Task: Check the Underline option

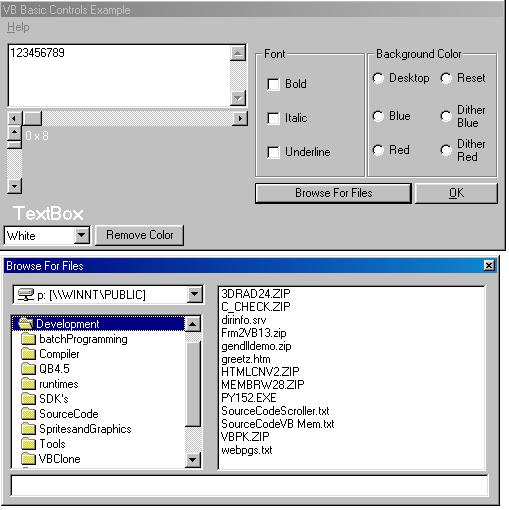Action: 273,152
